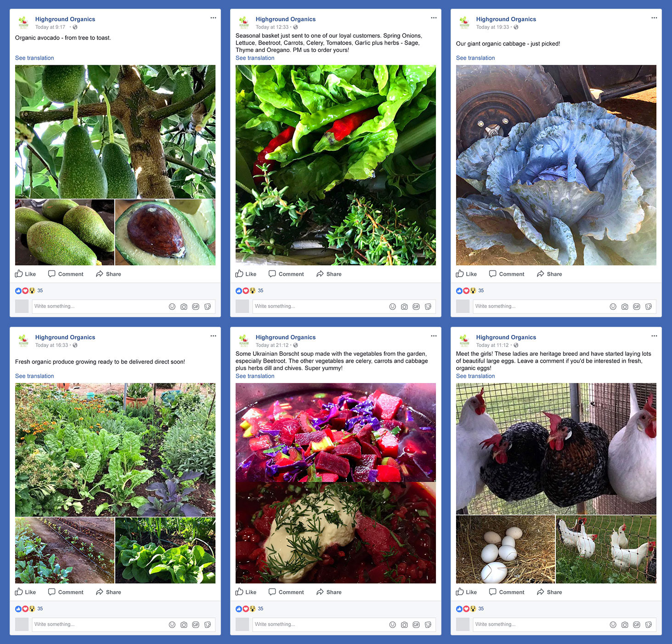
Task: Click See translation on the heritage hens post
Action: pos(475,376)
